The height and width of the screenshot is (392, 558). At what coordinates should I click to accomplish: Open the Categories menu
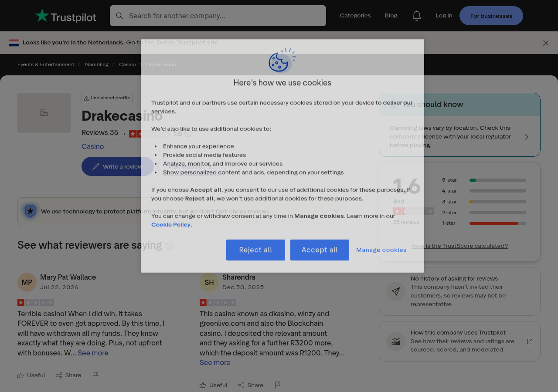tap(355, 16)
